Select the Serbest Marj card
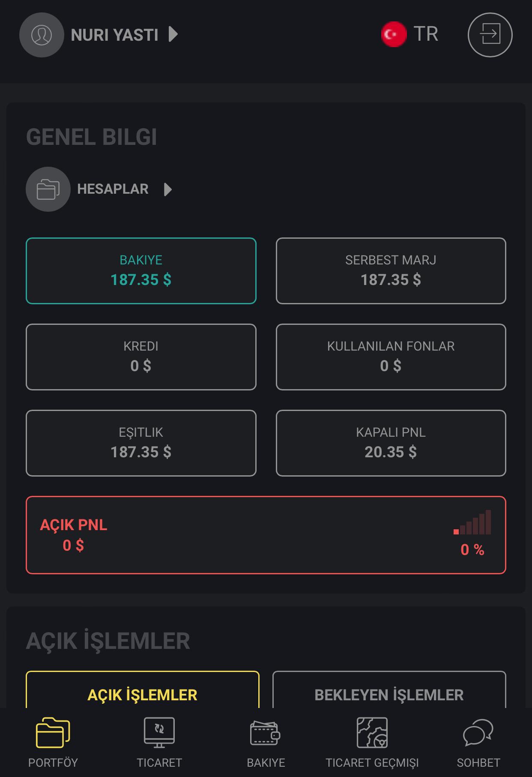Screen dimensions: 532x777 [391, 271]
